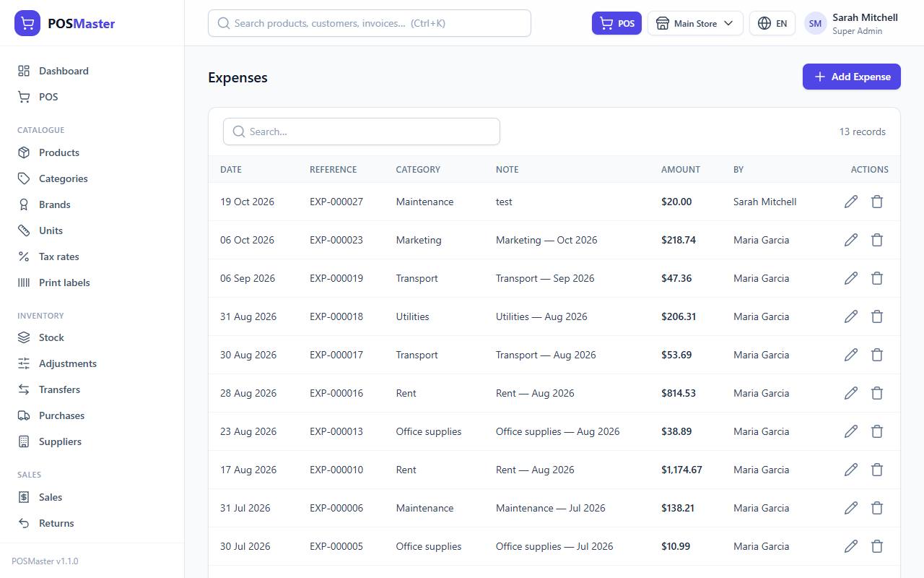Open the Transfers page
Viewport: 924px width, 578px height.
click(x=92, y=389)
